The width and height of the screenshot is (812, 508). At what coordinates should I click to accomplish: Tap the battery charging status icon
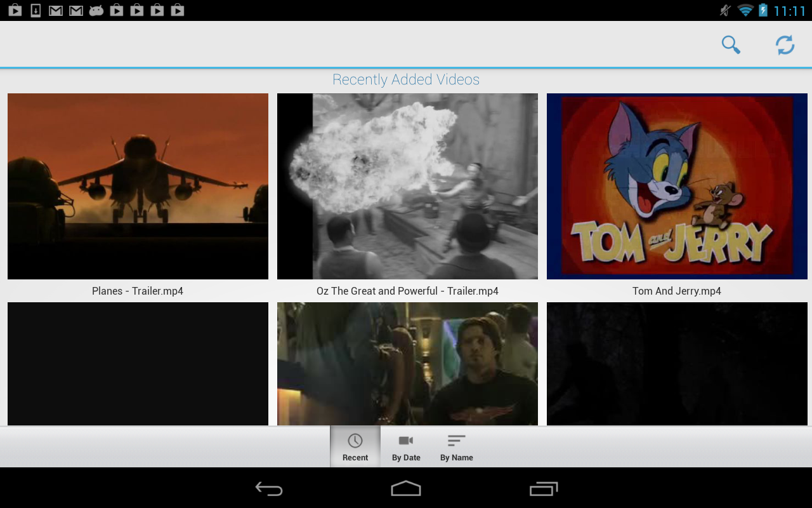[x=763, y=10]
